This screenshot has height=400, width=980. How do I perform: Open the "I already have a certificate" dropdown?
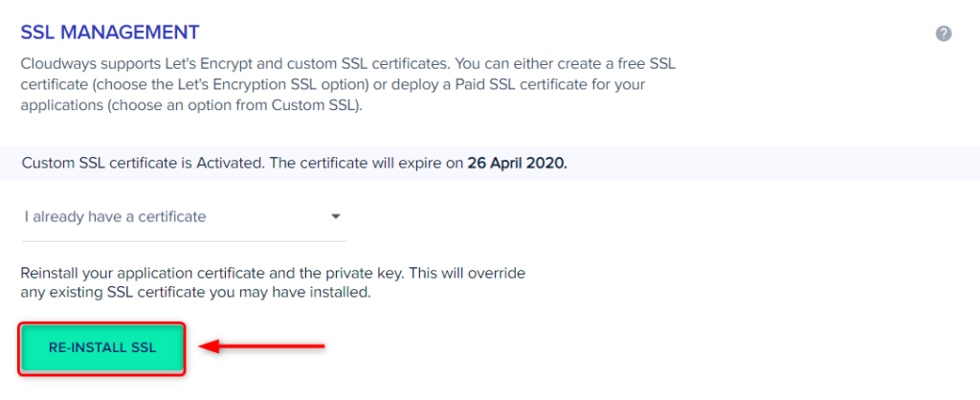tap(182, 217)
